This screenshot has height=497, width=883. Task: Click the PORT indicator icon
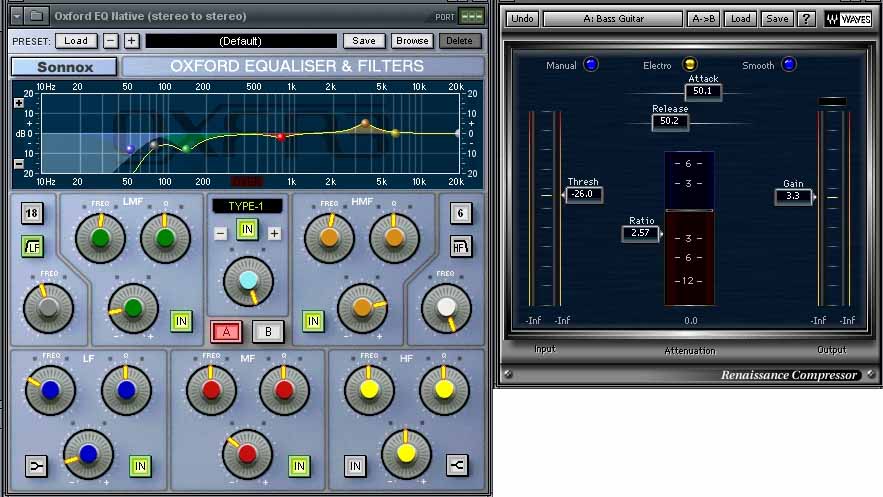(471, 16)
